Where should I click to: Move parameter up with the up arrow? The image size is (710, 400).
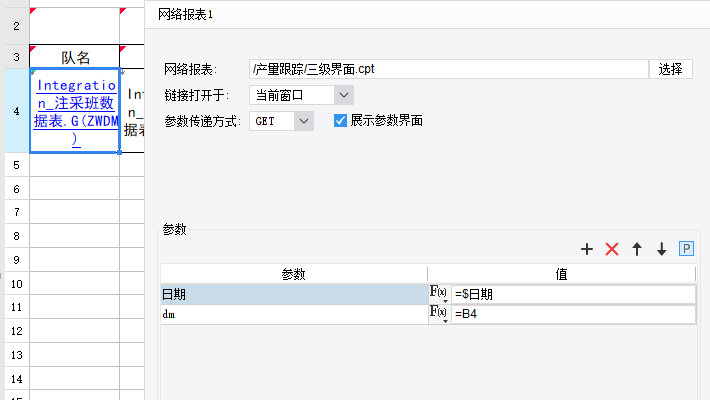pos(637,249)
